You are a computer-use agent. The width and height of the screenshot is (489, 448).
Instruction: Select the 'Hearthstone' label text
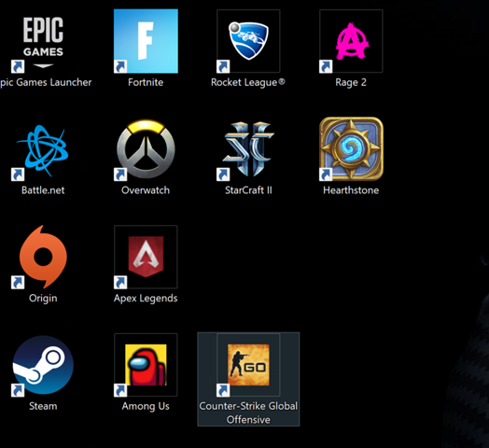click(x=351, y=190)
